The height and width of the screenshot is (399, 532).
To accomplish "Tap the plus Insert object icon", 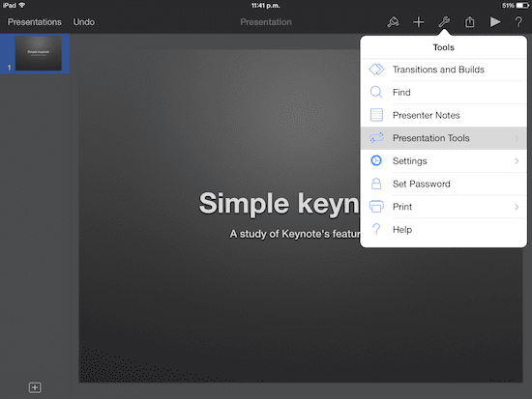I will click(x=418, y=22).
